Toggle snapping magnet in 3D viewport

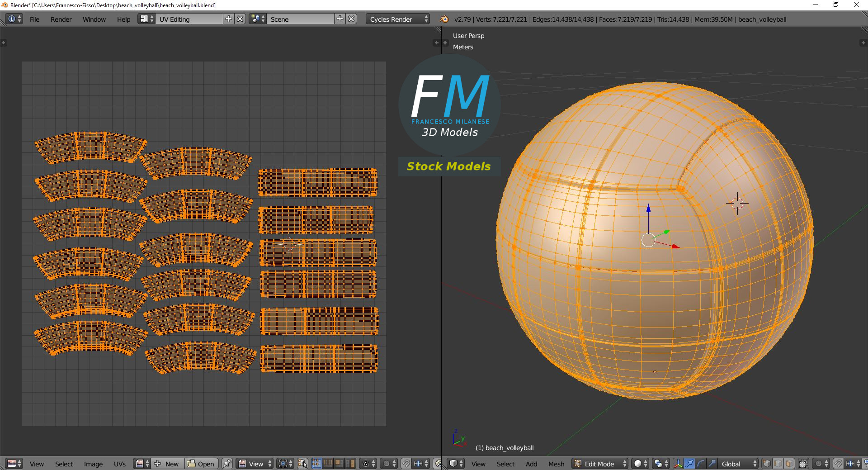(838, 464)
